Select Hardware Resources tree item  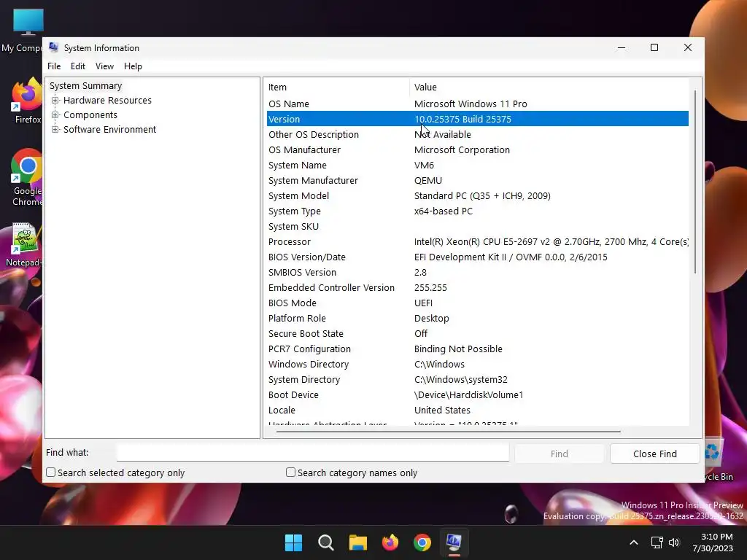point(107,101)
